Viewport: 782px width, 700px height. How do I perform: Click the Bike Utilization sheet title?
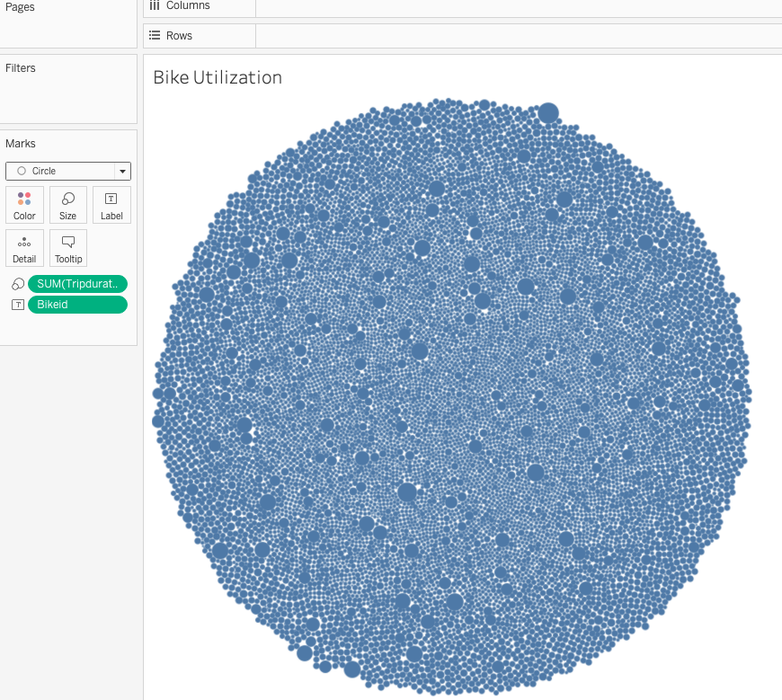pos(216,77)
